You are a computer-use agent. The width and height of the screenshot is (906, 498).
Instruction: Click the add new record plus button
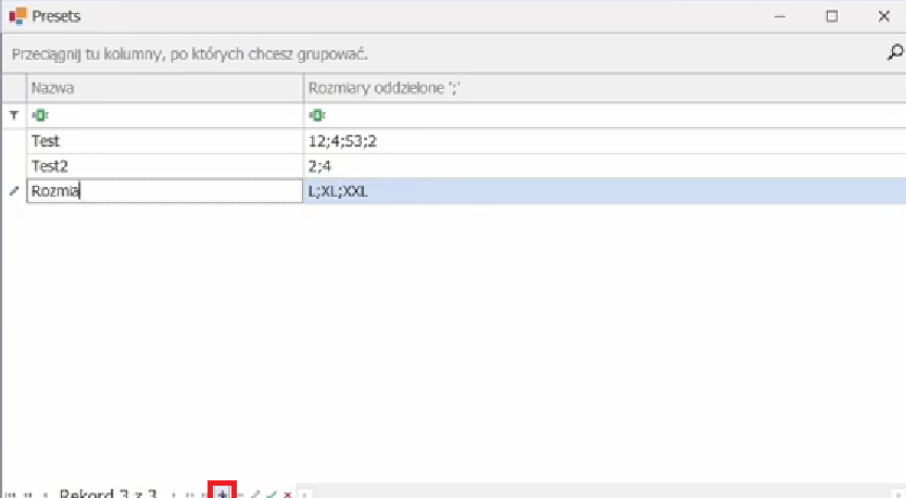pyautogui.click(x=222, y=493)
